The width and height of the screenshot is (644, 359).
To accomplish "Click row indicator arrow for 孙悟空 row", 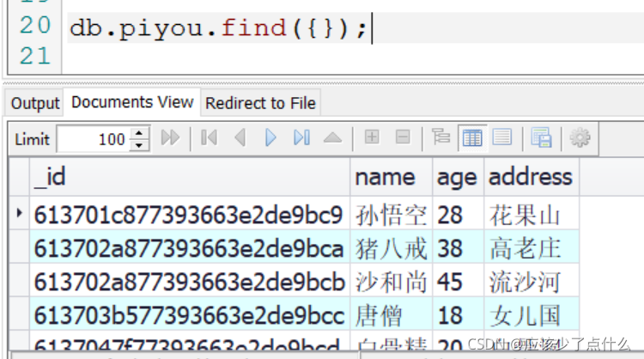I will point(19,213).
